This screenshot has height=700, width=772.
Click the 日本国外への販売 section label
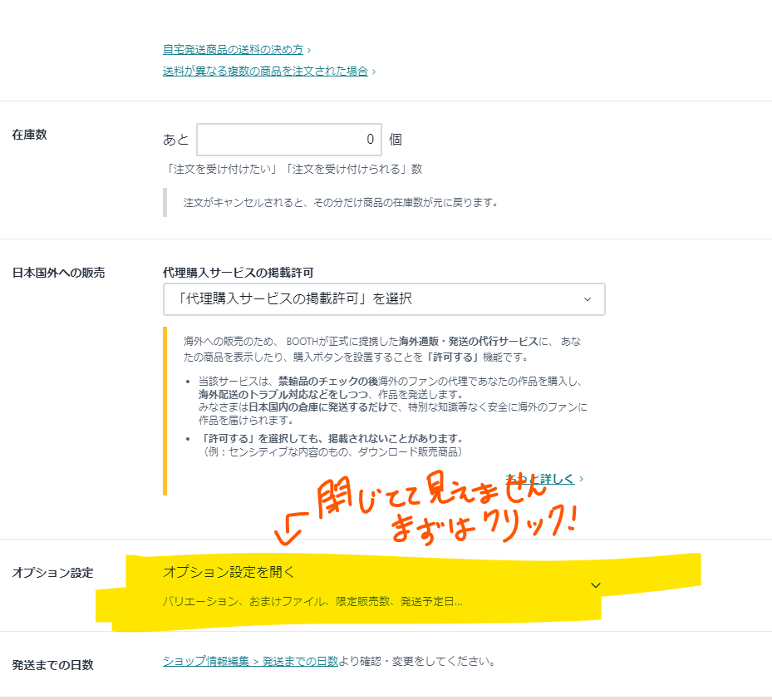[x=59, y=273]
